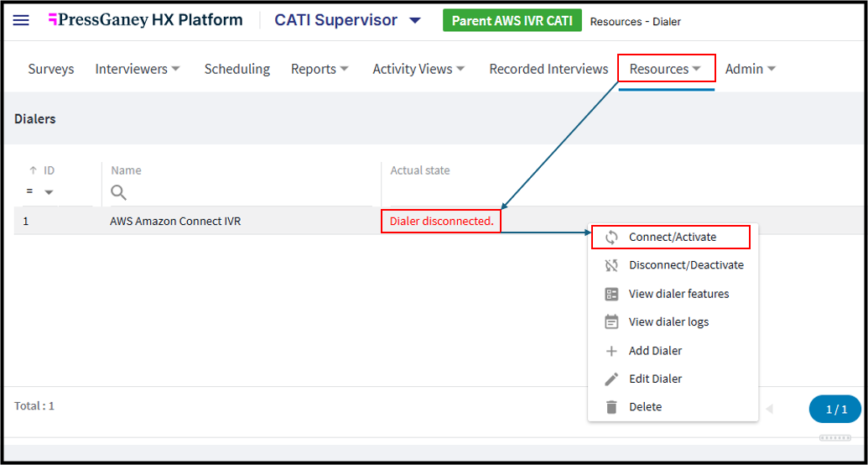This screenshot has width=868, height=465.
Task: Click the Actual state column header
Action: [420, 170]
